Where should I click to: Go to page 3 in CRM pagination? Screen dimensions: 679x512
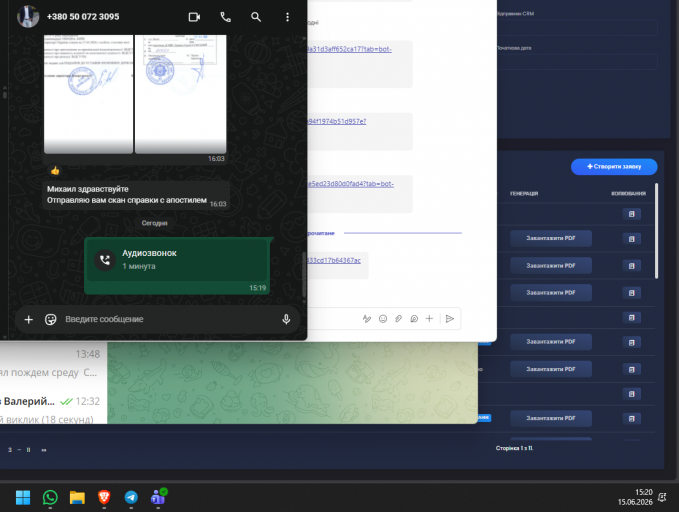[10, 450]
